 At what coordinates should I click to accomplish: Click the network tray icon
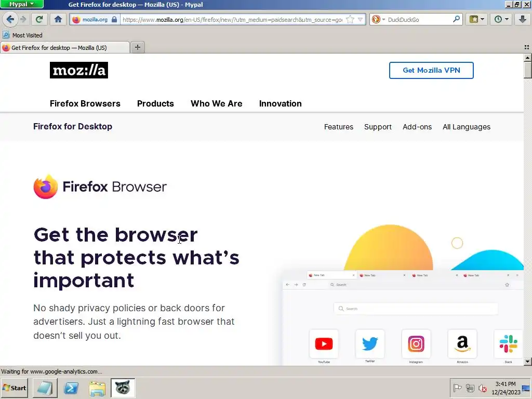click(470, 388)
